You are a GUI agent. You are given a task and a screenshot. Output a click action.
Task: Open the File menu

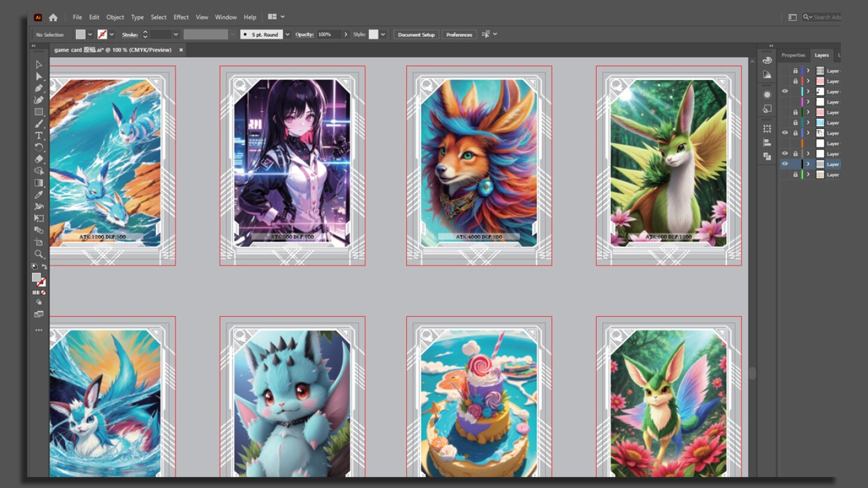coord(78,17)
